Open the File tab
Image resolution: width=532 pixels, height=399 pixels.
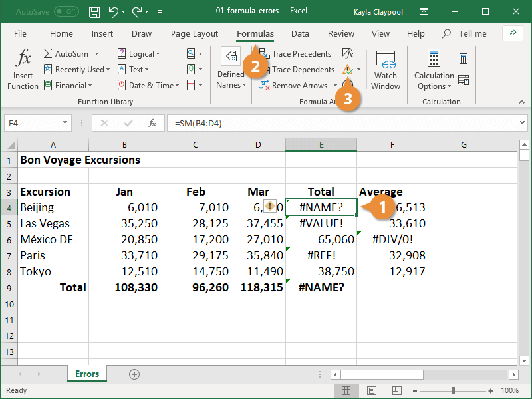(20, 34)
